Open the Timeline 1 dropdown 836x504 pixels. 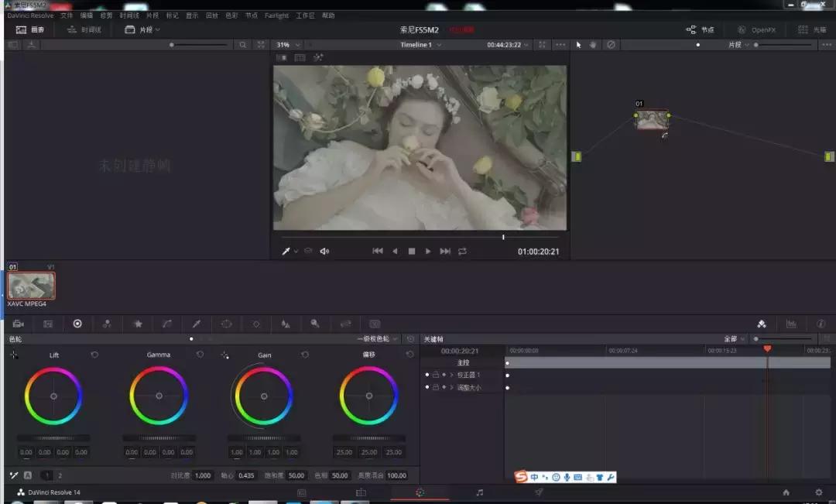click(x=416, y=45)
